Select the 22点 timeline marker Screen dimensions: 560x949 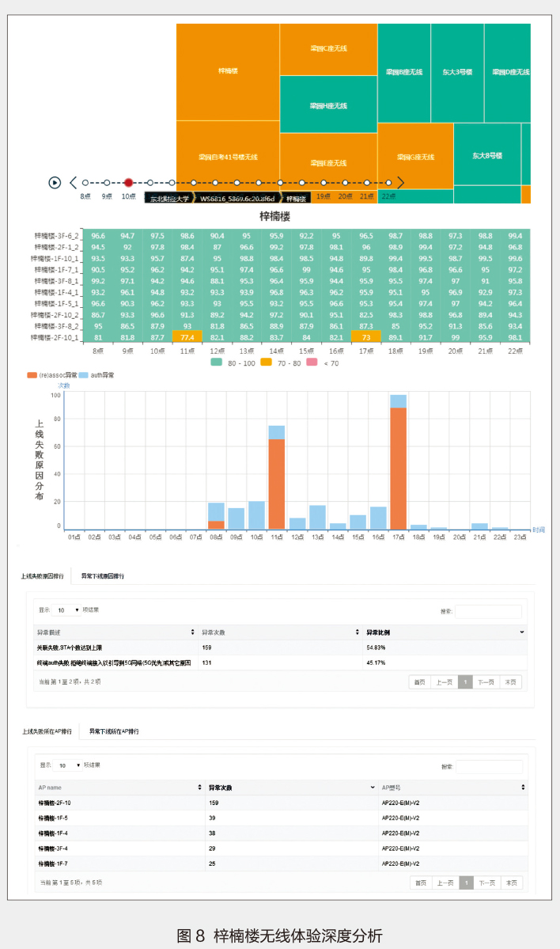click(x=388, y=182)
